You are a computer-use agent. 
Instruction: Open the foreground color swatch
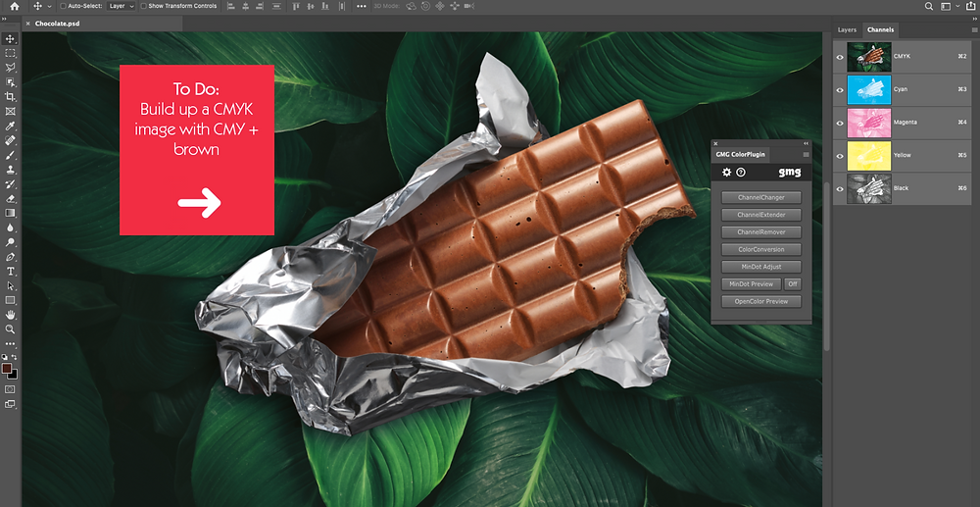click(6, 368)
